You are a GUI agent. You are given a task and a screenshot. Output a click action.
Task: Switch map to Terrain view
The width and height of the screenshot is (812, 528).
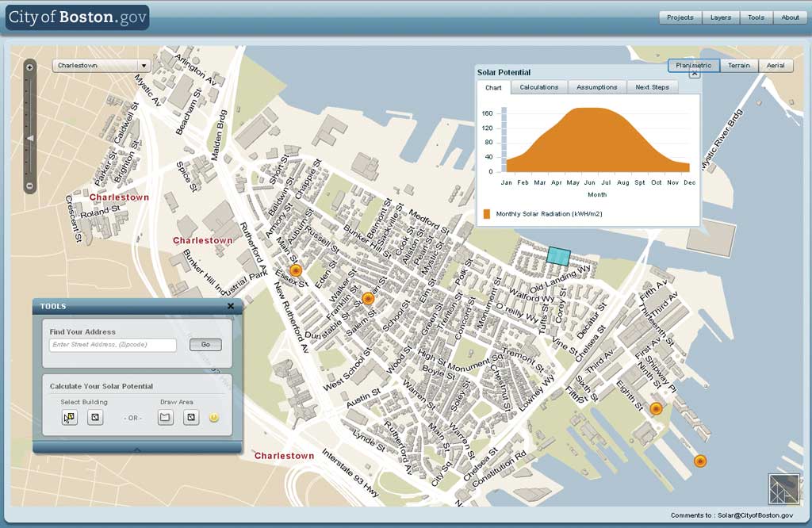click(738, 65)
